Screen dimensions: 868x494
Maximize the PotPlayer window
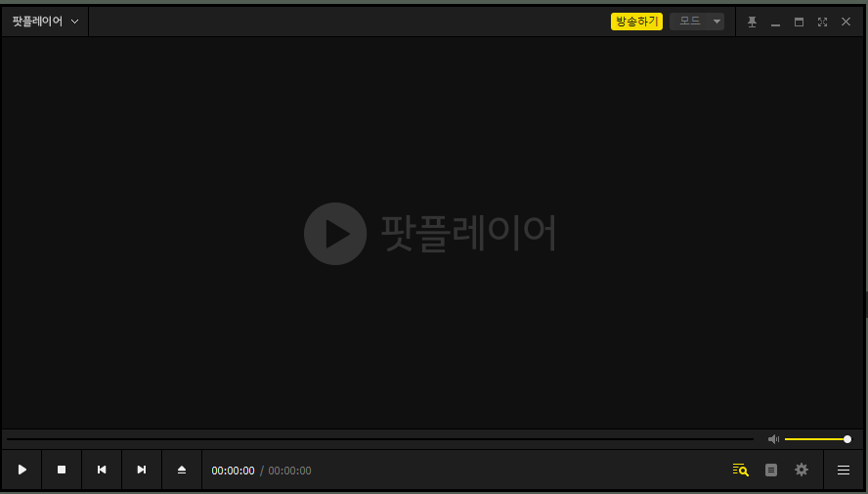[x=799, y=22]
